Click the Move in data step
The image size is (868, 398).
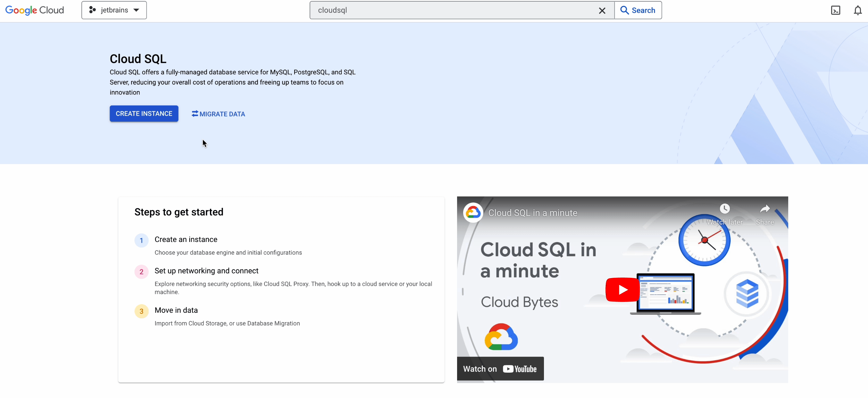(176, 310)
